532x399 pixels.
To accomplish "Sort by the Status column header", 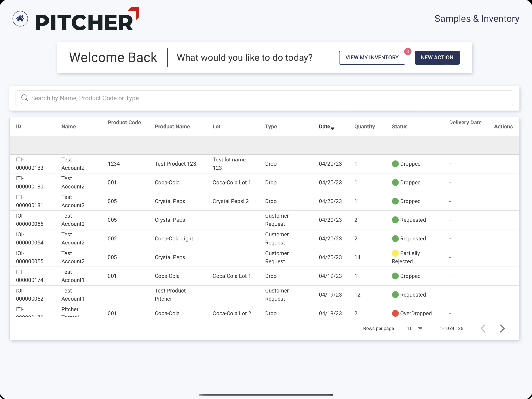I will (x=399, y=127).
